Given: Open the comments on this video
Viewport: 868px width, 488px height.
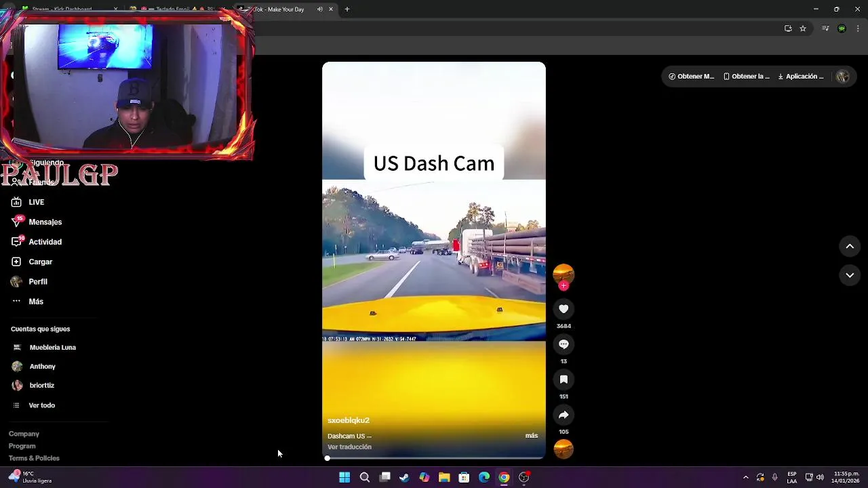Looking at the screenshot, I should coord(564,344).
